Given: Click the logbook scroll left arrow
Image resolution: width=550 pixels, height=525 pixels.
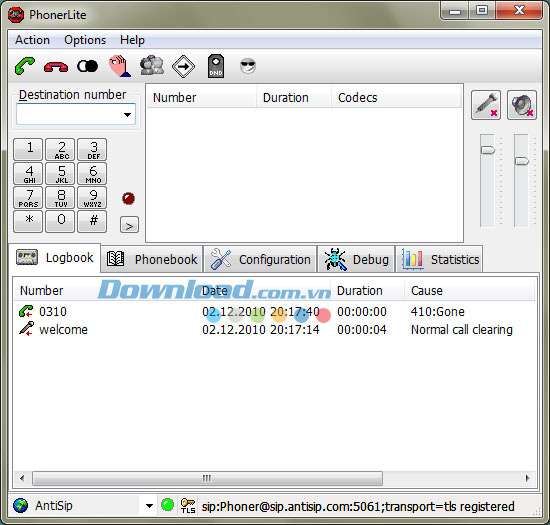Looking at the screenshot, I should tap(22, 478).
